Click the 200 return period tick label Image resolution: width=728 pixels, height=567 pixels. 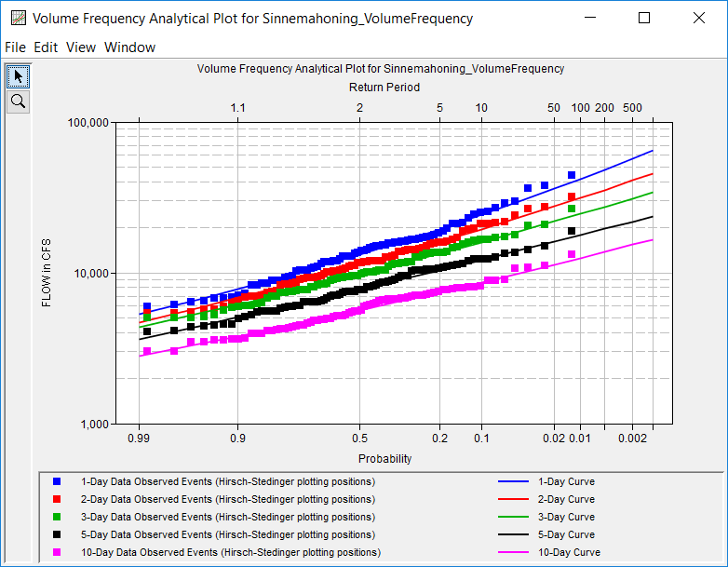(604, 108)
